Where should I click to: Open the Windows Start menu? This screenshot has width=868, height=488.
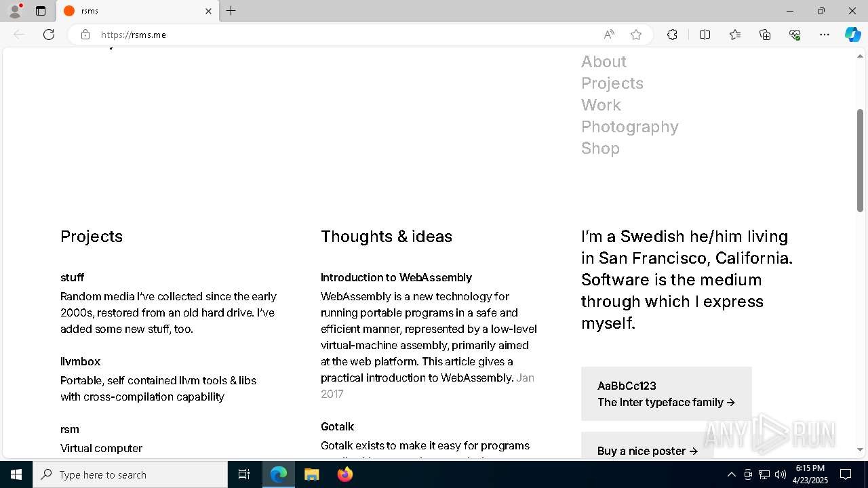16,474
